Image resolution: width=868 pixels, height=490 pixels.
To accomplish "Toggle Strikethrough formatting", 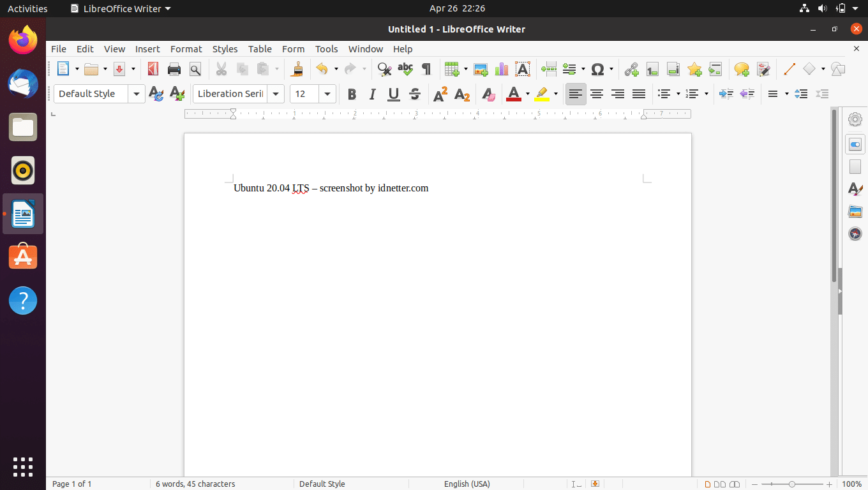I will 415,94.
